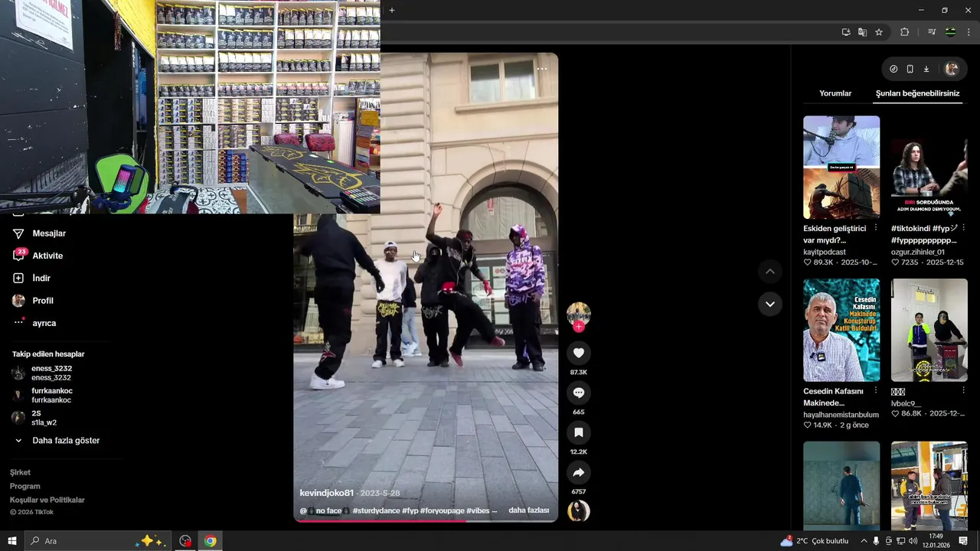Screen dimensions: 980x551
Task: Open Profil in the sidebar
Action: tap(43, 301)
